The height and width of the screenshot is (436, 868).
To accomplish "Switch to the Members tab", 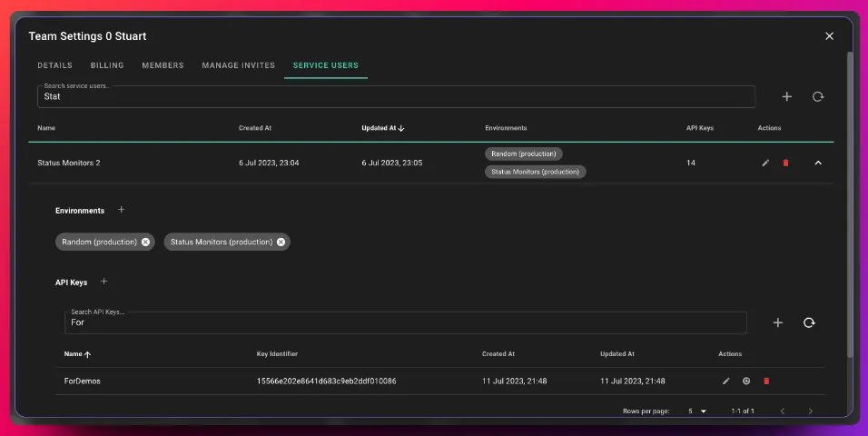I will [x=163, y=65].
